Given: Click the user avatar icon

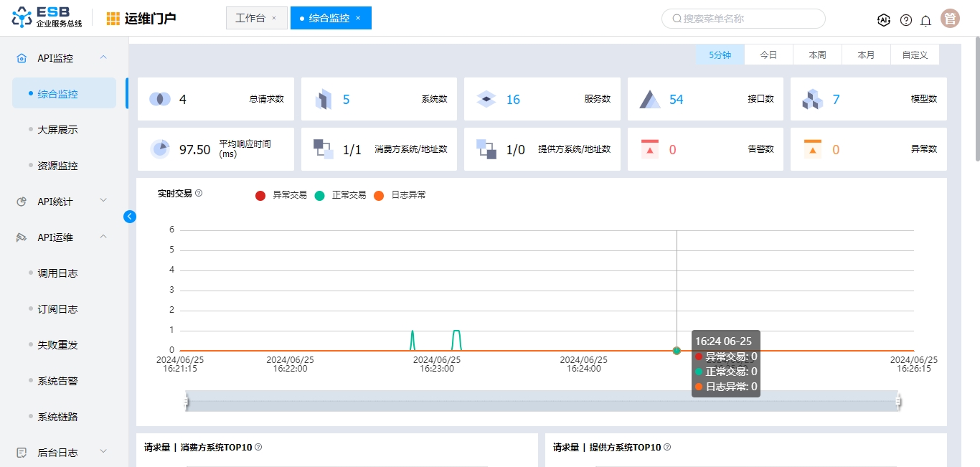Looking at the screenshot, I should [950, 19].
